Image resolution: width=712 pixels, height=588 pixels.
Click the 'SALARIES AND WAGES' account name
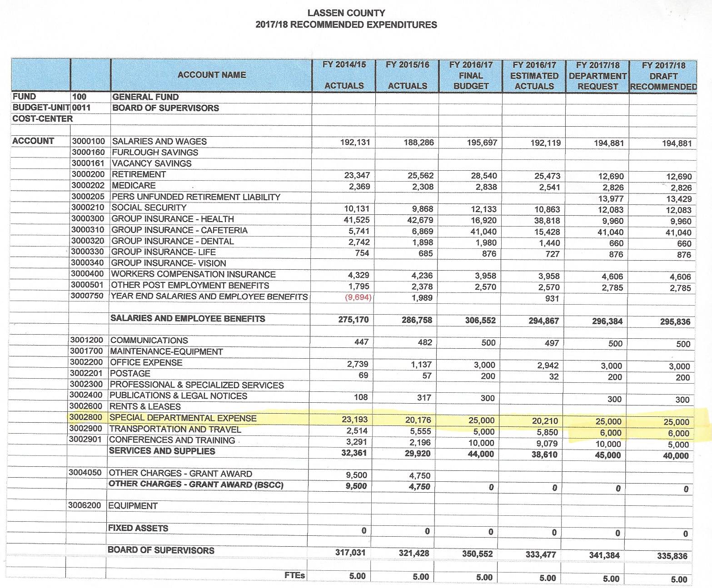(x=159, y=141)
